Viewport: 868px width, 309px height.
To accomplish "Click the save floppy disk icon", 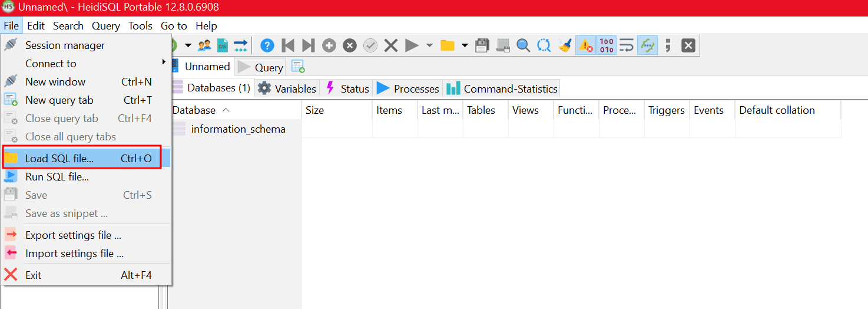I will coord(482,45).
